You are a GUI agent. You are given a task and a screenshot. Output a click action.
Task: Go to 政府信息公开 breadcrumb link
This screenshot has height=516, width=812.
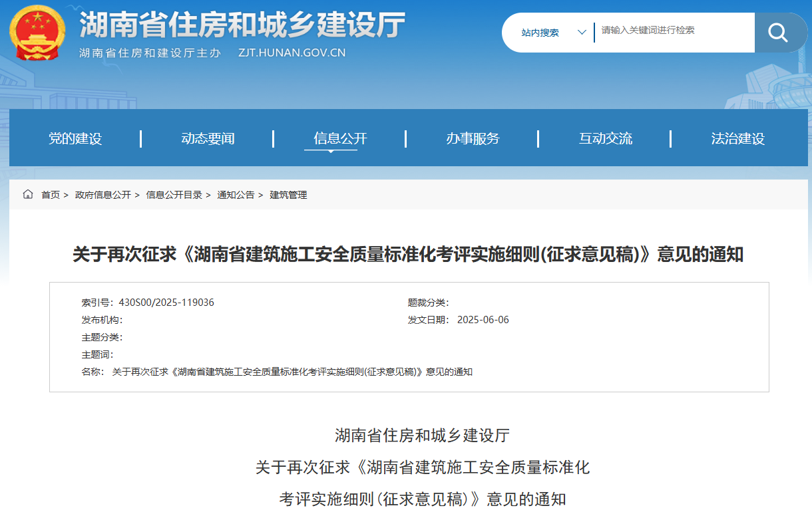[103, 195]
